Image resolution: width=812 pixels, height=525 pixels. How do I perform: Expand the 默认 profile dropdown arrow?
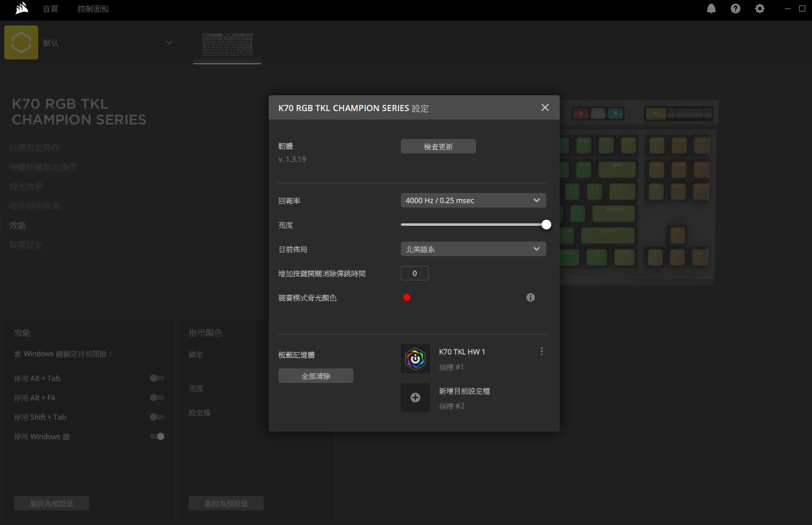(169, 42)
